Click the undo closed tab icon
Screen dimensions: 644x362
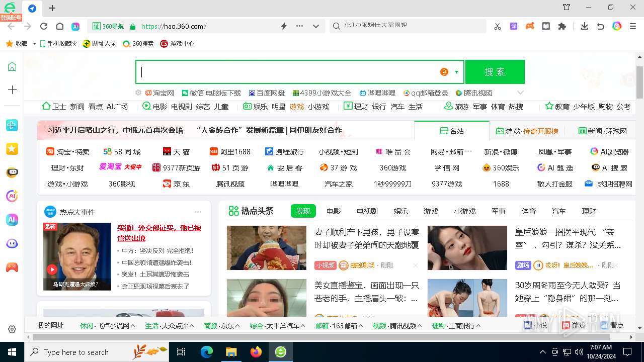601,26
